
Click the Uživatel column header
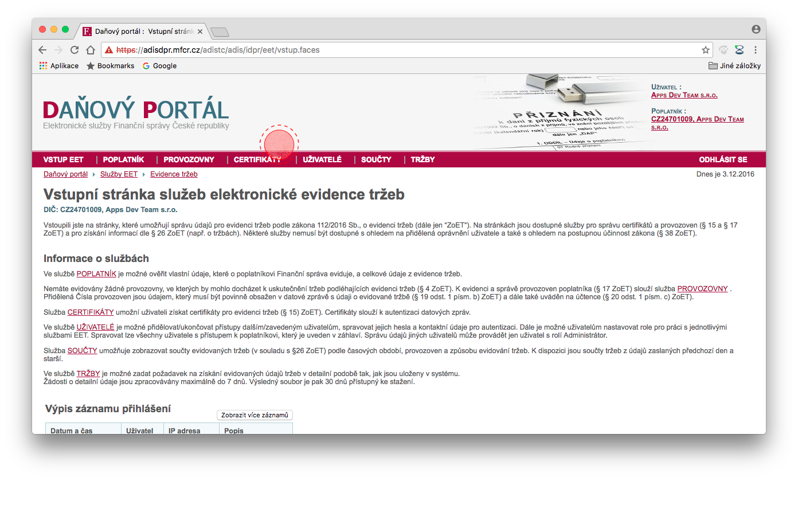(x=142, y=430)
